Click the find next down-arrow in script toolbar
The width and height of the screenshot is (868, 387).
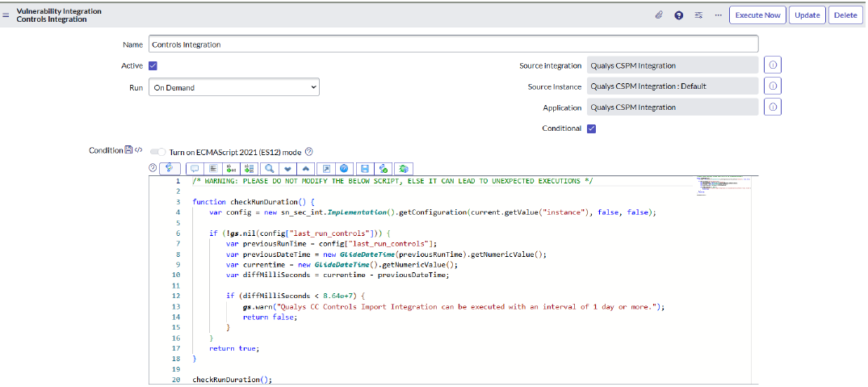pyautogui.click(x=287, y=168)
